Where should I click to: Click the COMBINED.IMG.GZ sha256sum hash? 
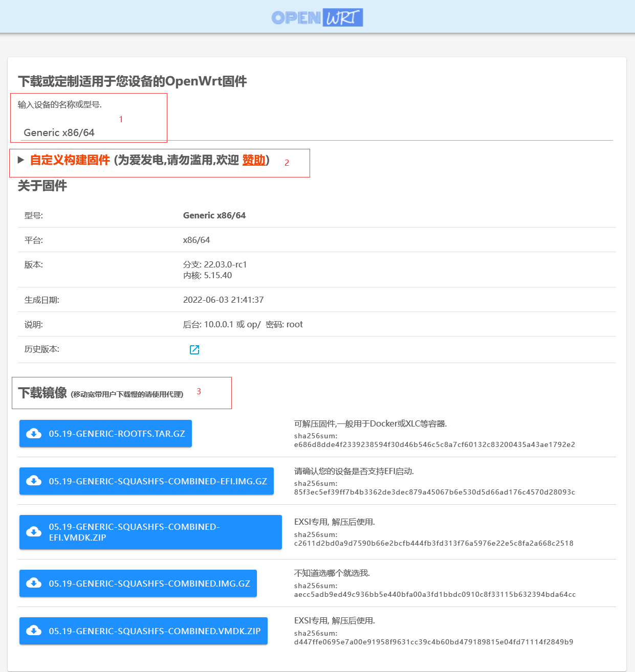(434, 595)
